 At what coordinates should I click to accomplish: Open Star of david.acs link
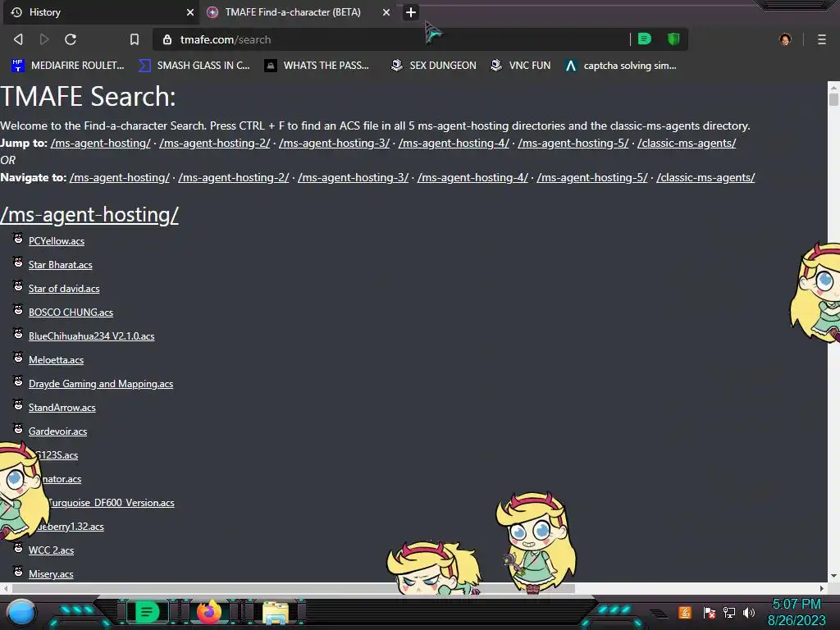[64, 289]
